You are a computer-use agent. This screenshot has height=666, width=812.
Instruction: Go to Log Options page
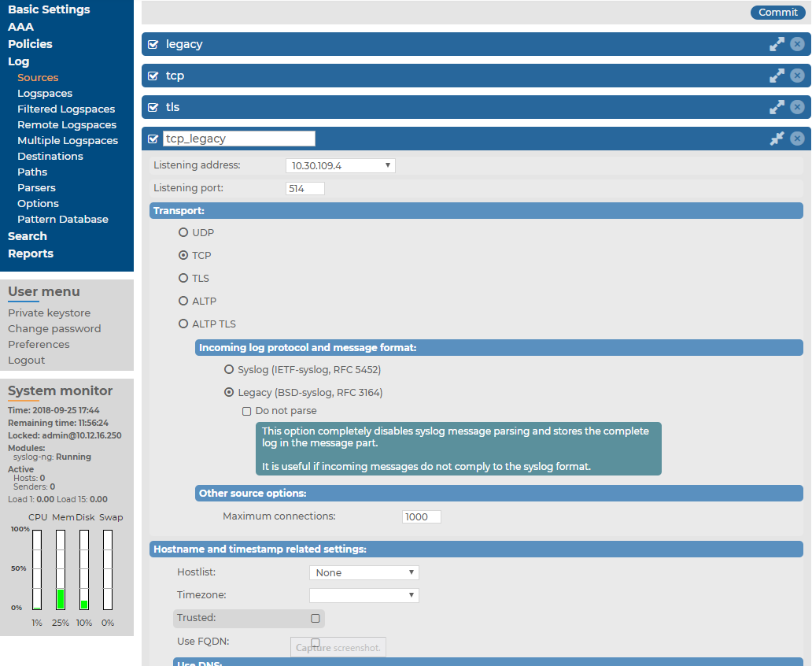[38, 204]
